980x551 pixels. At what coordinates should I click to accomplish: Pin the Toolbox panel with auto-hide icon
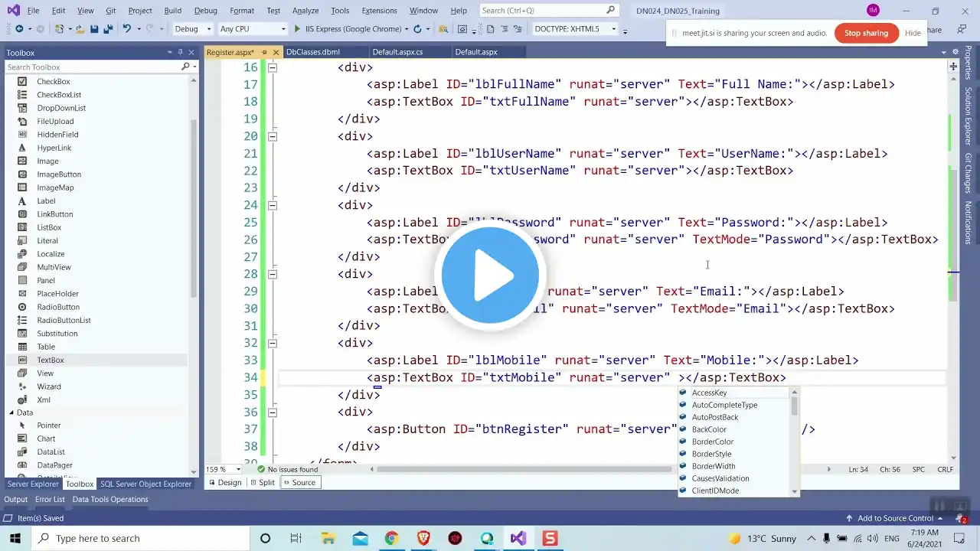click(x=180, y=53)
